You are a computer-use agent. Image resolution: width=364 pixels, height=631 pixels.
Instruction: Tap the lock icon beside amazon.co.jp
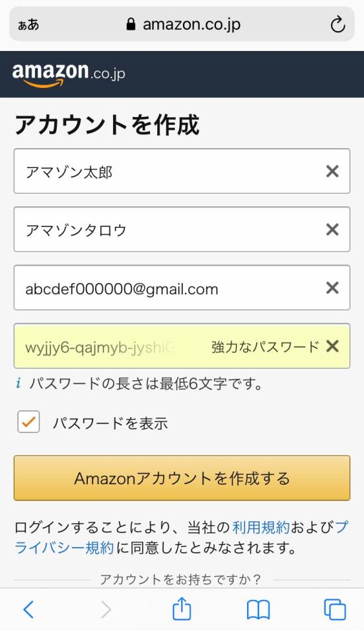point(131,24)
